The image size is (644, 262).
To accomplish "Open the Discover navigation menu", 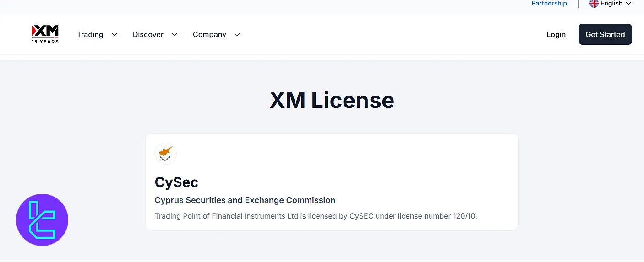I will [148, 35].
